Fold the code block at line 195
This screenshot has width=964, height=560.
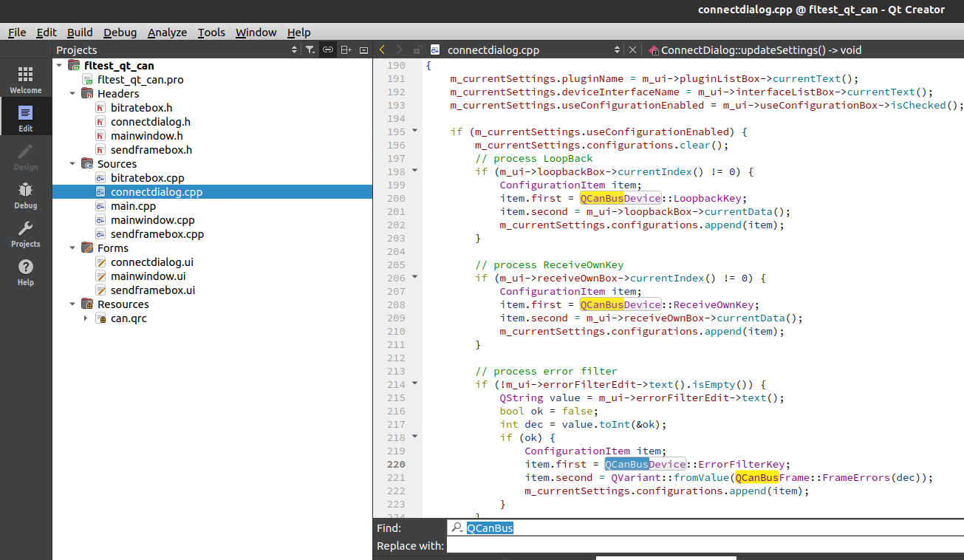(414, 131)
